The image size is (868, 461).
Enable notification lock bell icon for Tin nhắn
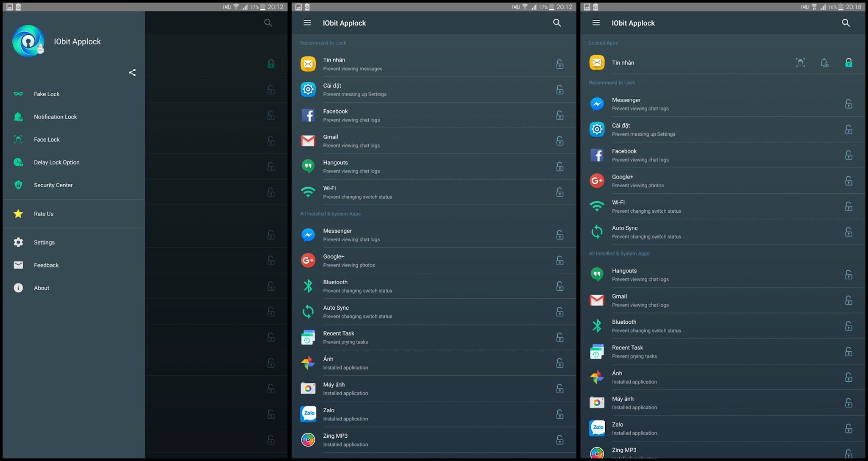click(824, 63)
